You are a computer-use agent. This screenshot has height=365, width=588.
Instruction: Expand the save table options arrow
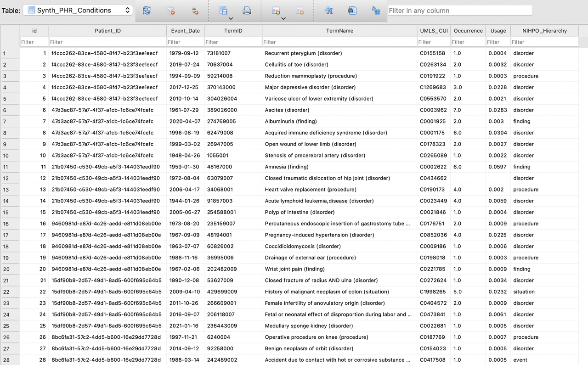[x=231, y=19]
